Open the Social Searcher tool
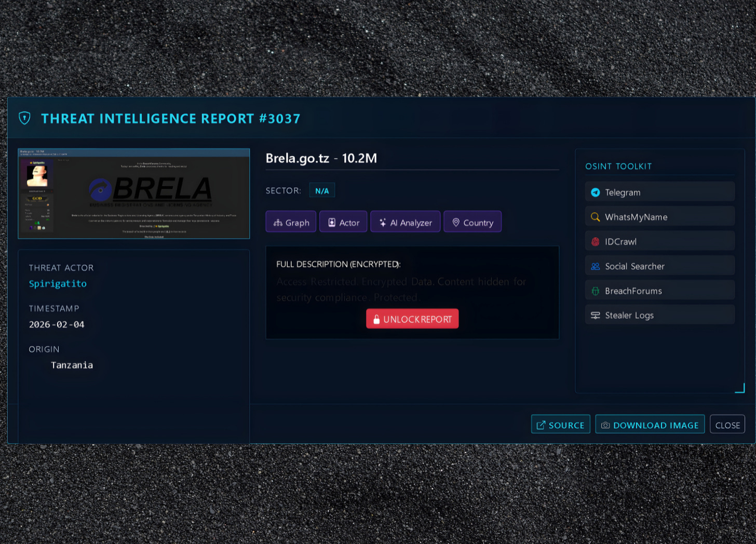Screen dimensions: 756x544 click(x=660, y=266)
